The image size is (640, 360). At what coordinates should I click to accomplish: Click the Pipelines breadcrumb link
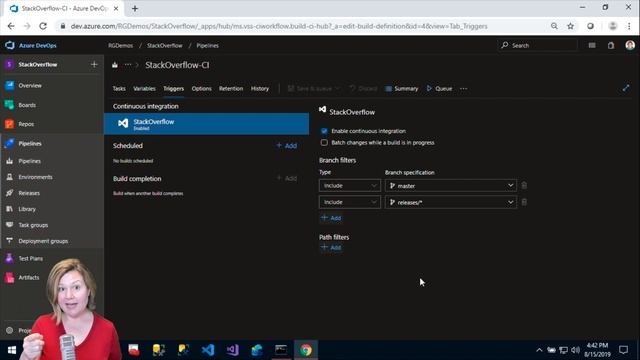(207, 45)
